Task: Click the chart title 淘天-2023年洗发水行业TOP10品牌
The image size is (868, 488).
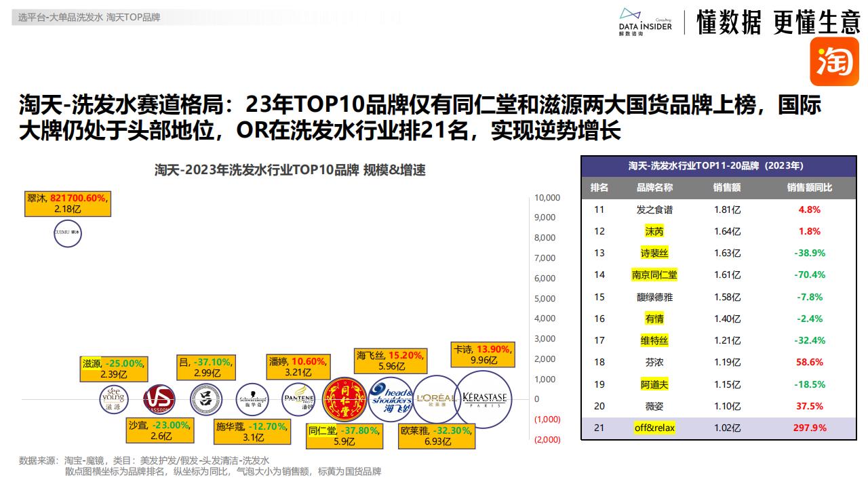Action: pyautogui.click(x=290, y=169)
